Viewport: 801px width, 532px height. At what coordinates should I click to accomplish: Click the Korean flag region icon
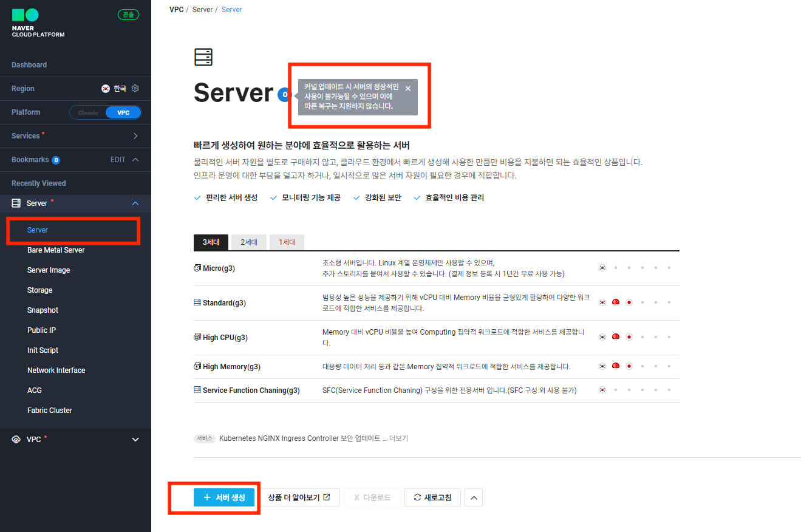point(106,88)
